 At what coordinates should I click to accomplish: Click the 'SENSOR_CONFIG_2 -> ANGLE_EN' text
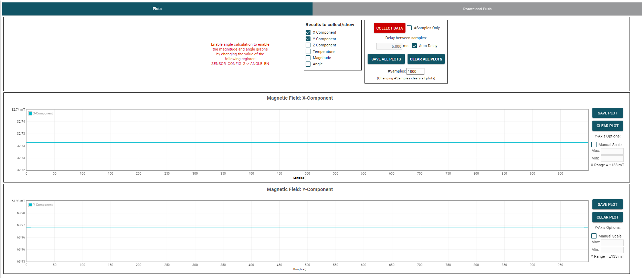240,64
